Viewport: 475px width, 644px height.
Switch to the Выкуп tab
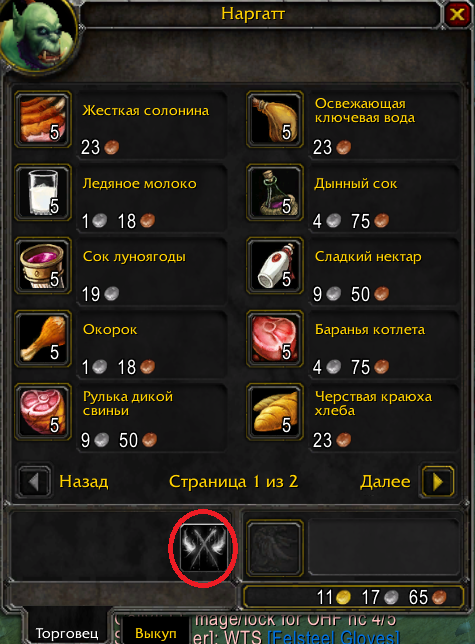(x=156, y=633)
